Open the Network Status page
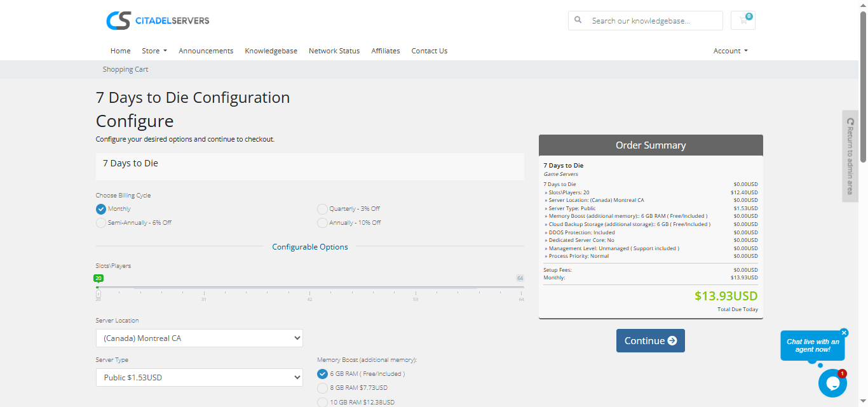The height and width of the screenshot is (407, 868). pyautogui.click(x=334, y=51)
